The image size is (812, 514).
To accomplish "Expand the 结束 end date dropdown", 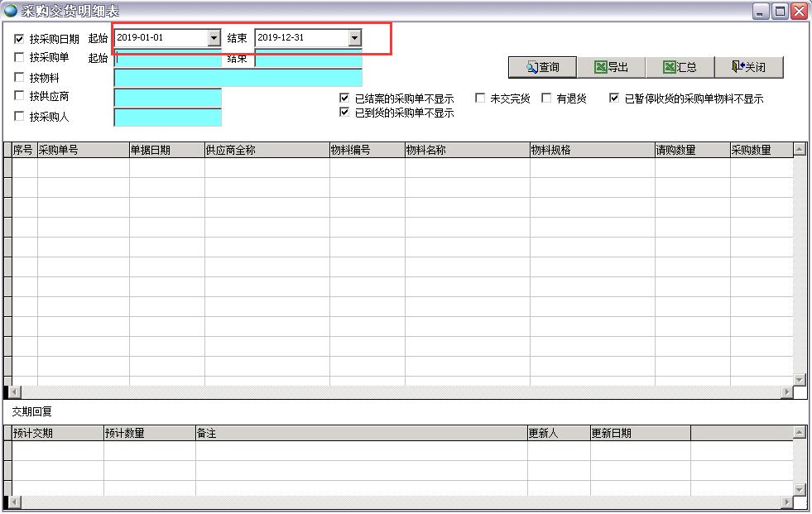I will tap(354, 38).
